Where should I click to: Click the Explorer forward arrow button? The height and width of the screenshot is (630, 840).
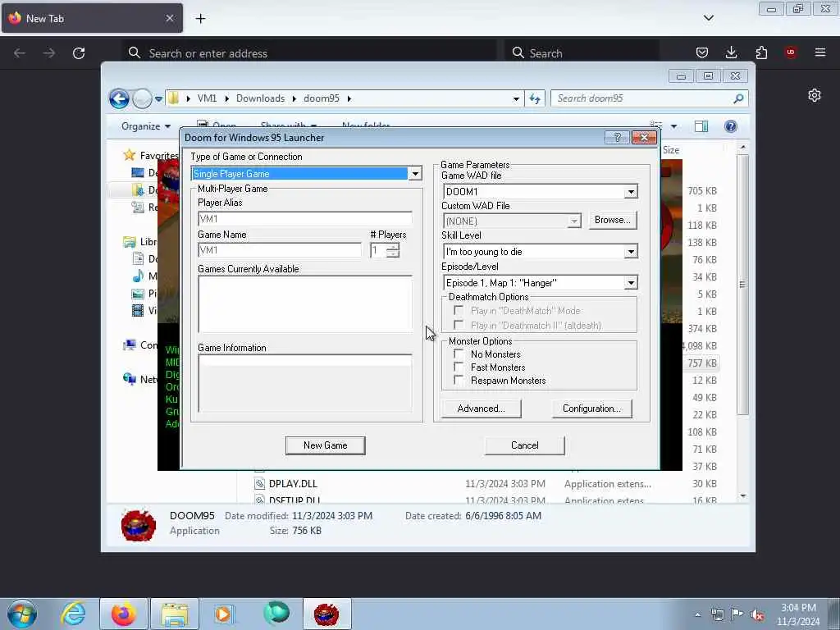pos(142,98)
